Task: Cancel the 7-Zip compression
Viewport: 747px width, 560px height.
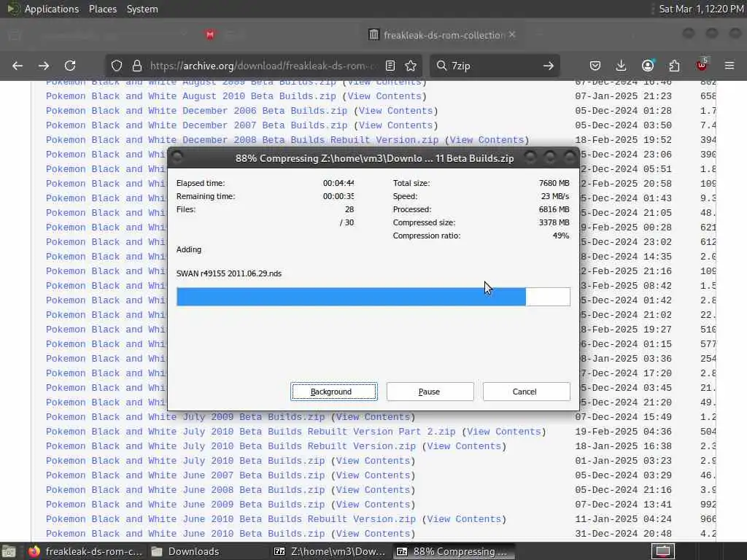Action: click(x=526, y=392)
